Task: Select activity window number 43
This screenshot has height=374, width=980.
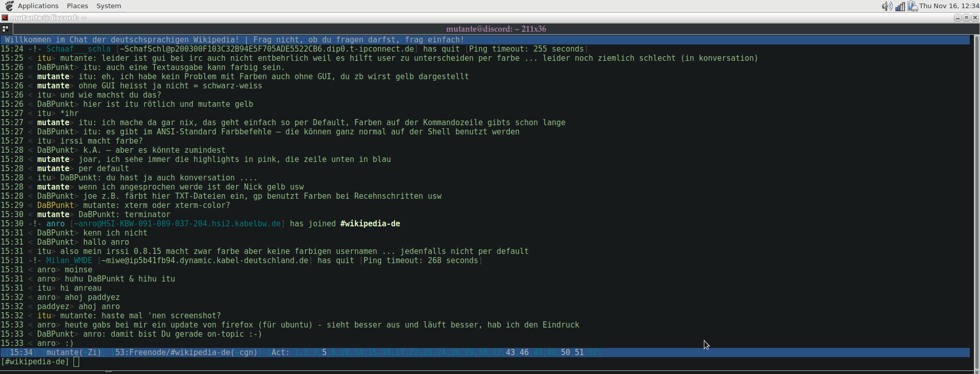Action: click(510, 353)
